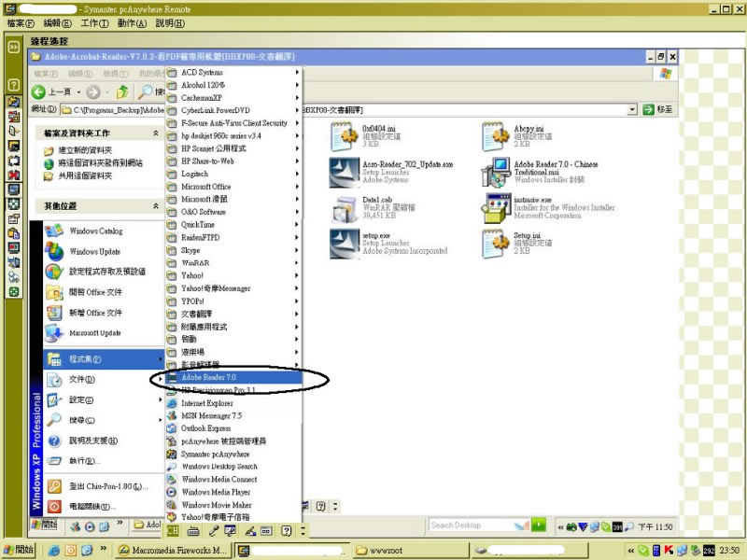
Task: Click the Explorer back button 上一頁
Action: (x=51, y=91)
